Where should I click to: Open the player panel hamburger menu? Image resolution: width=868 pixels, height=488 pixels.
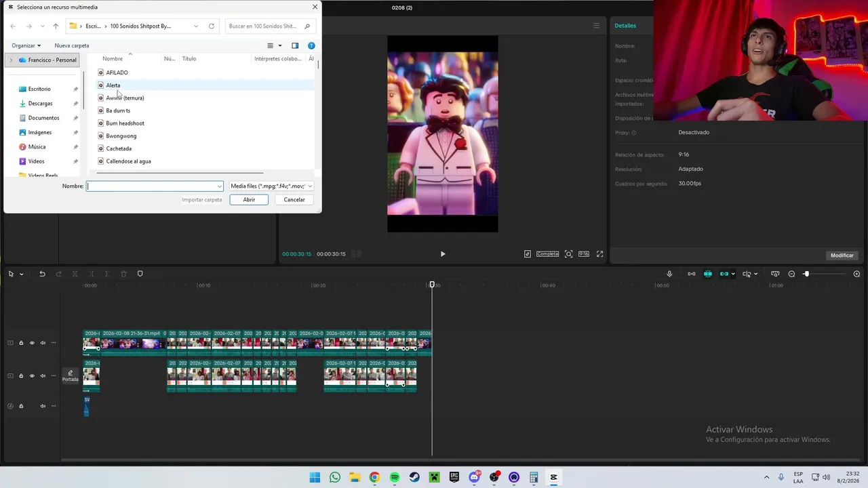pos(596,26)
